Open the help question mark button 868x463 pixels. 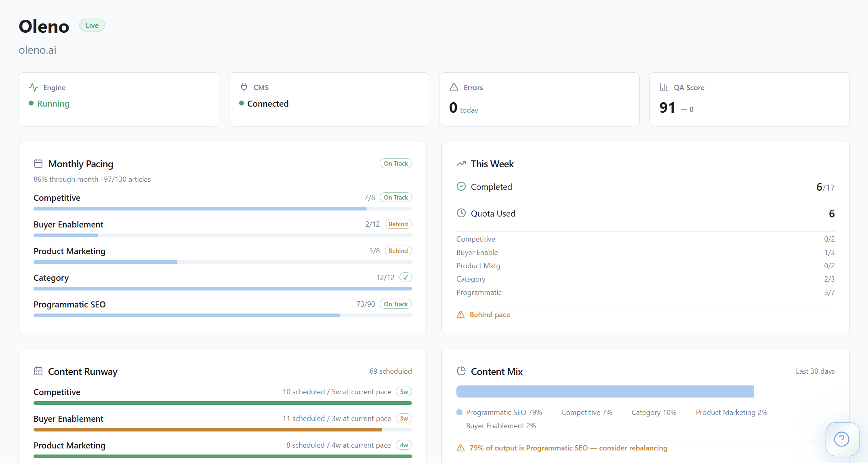[x=842, y=439]
